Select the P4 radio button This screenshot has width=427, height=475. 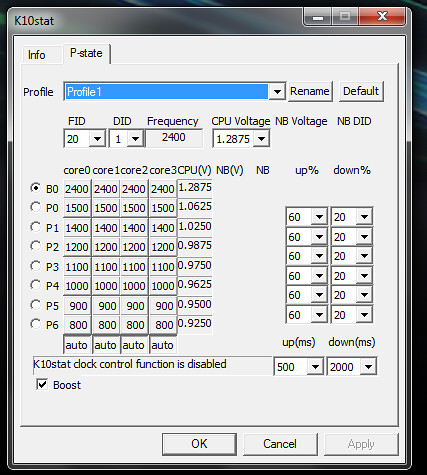point(35,285)
